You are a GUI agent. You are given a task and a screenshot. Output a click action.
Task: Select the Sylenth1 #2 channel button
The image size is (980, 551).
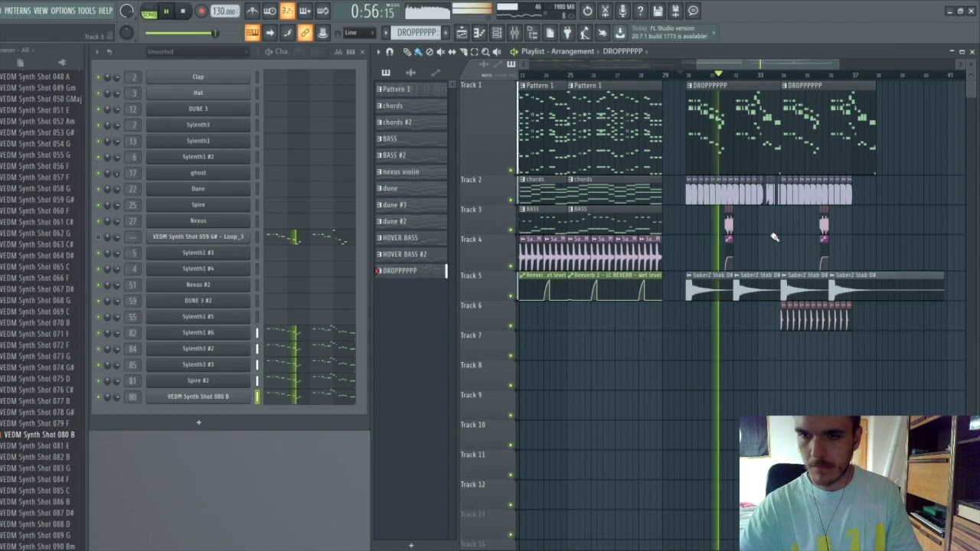tap(198, 157)
